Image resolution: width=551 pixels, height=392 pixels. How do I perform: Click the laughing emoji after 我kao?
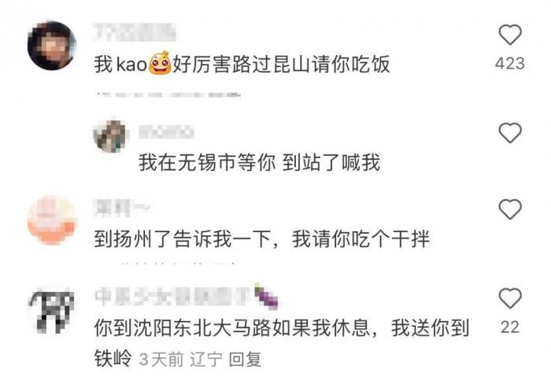tap(160, 63)
